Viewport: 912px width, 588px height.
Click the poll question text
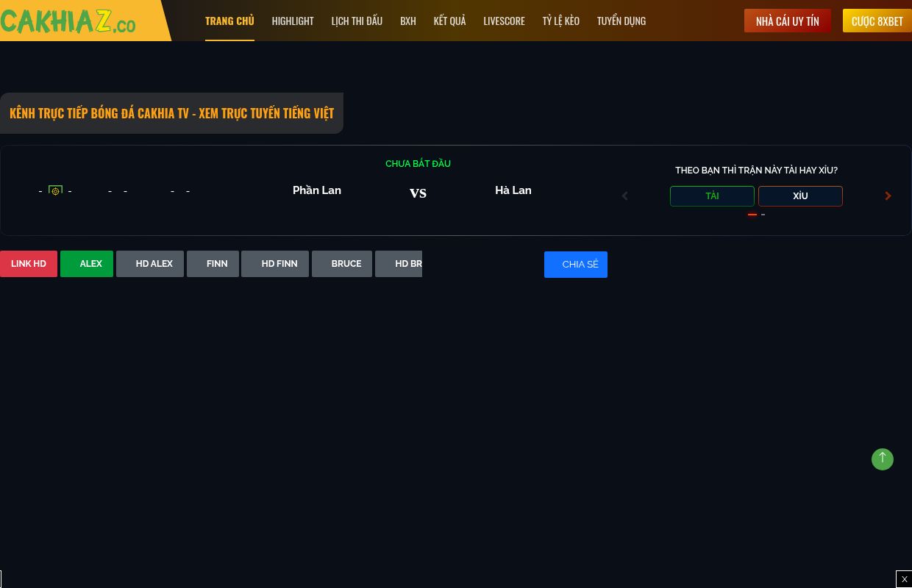pyautogui.click(x=756, y=171)
